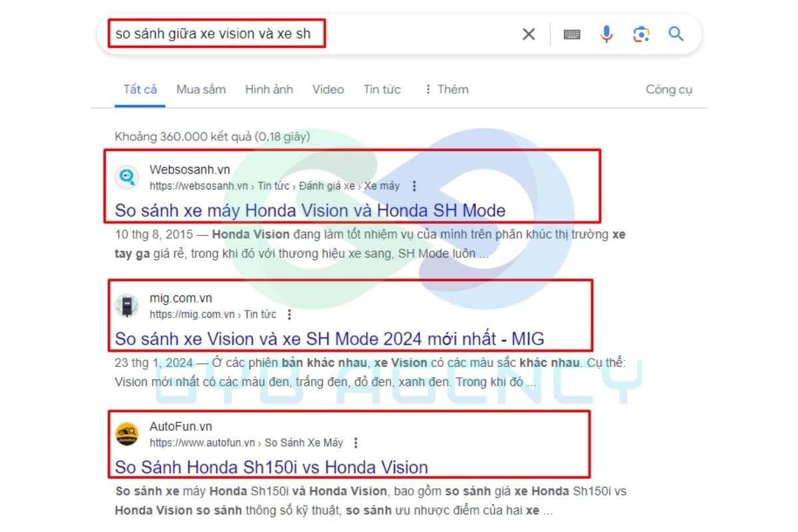Open the Công cụ search tools
Image resolution: width=798 pixels, height=532 pixels.
[669, 89]
